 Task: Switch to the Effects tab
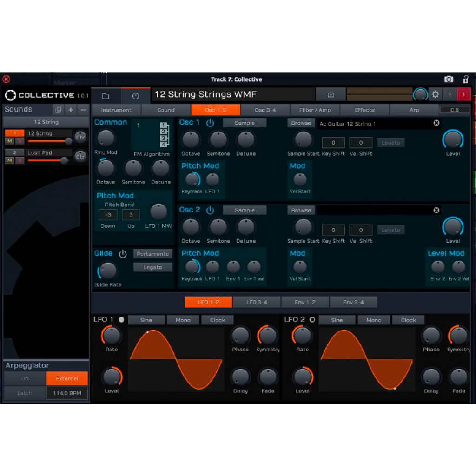click(x=364, y=110)
